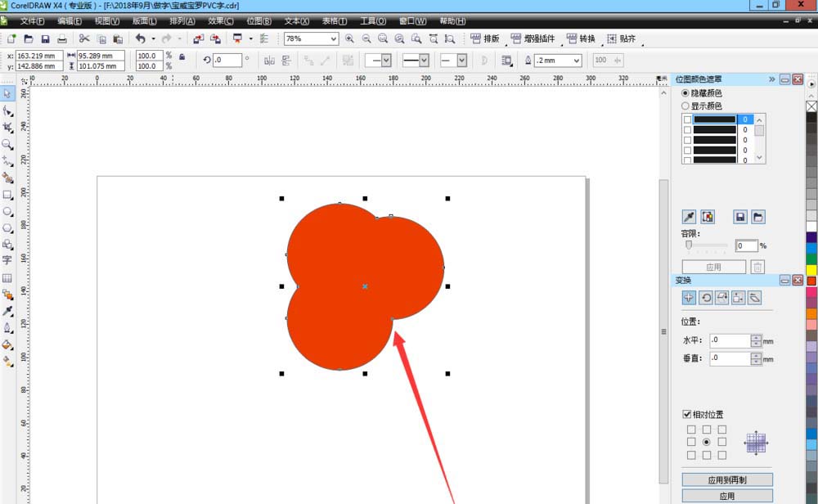Pick the yellow swatch in color palette
818x504 pixels.
[811, 269]
